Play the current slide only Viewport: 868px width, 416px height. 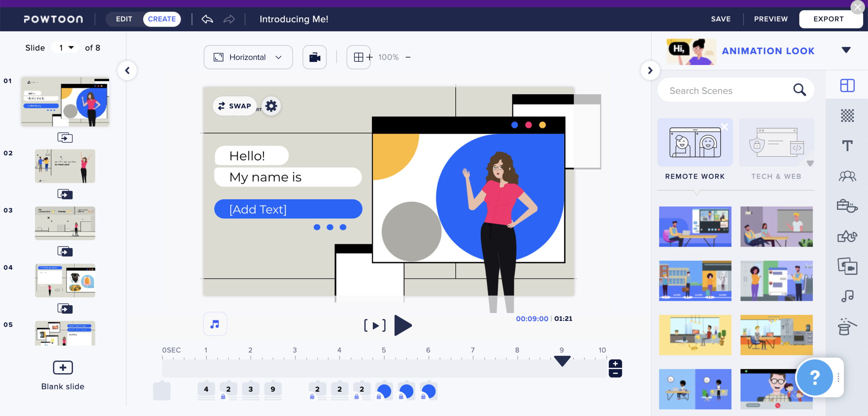coord(375,326)
